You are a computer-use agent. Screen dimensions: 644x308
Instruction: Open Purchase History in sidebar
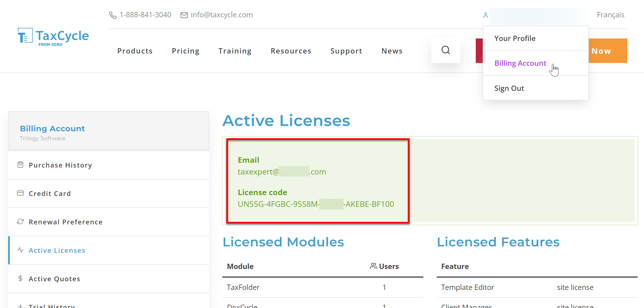tap(109, 165)
